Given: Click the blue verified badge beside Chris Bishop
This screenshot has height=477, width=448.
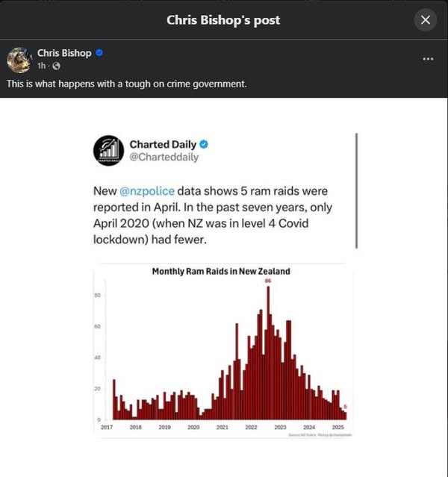Looking at the screenshot, I should coord(99,53).
